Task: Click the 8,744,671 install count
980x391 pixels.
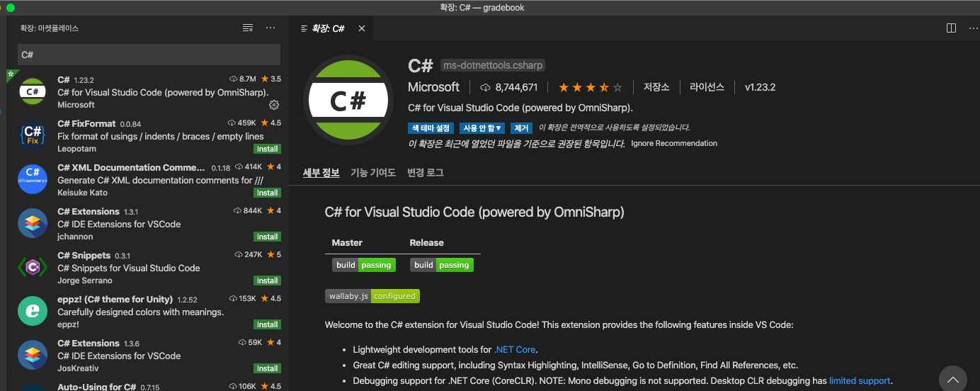Action: click(509, 87)
